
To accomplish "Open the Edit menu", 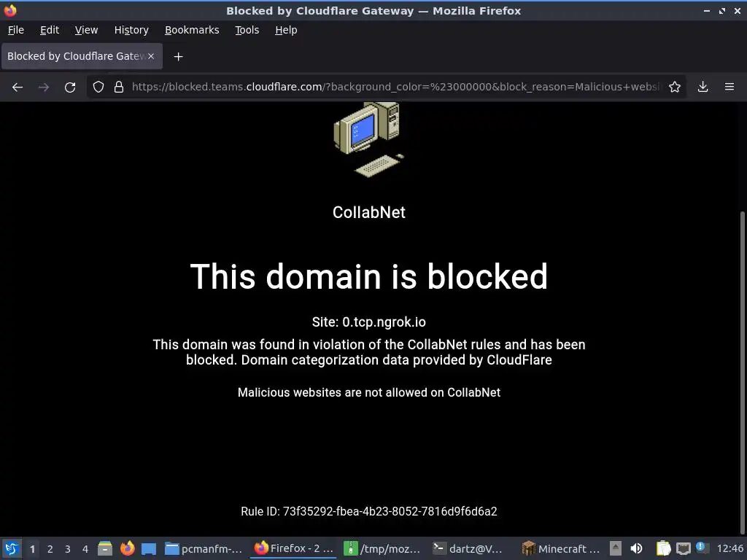I will click(50, 30).
